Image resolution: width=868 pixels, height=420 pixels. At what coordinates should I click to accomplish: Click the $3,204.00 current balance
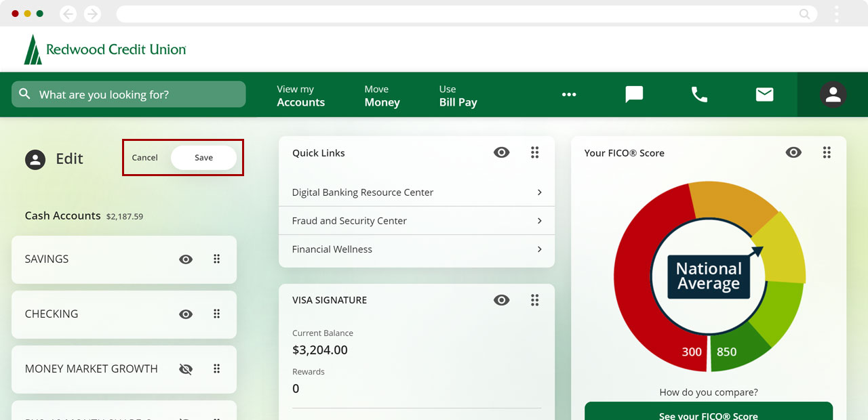pos(320,350)
